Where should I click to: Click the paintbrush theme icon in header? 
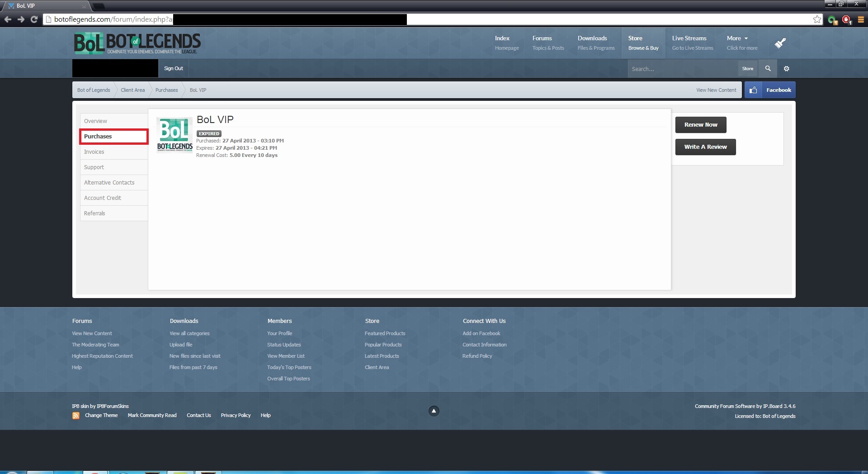[780, 43]
